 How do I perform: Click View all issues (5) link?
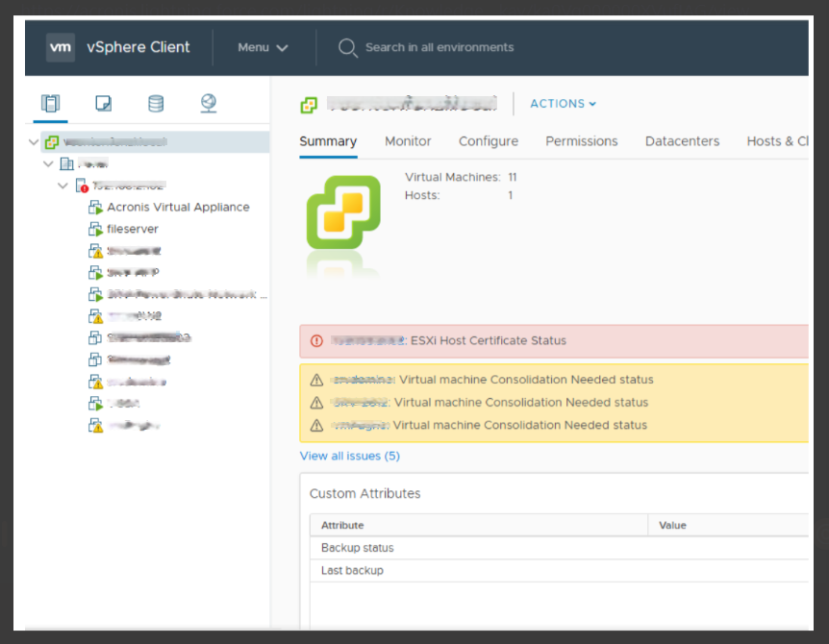pyautogui.click(x=350, y=456)
